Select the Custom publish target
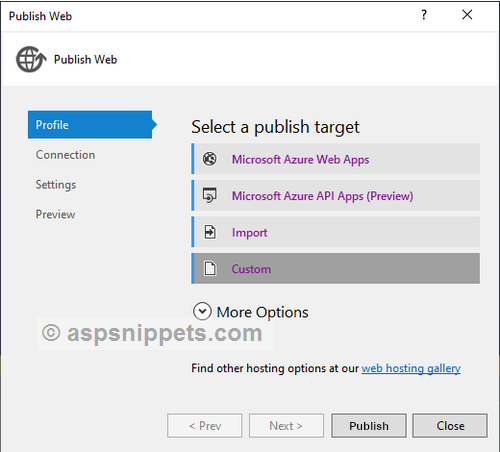Image resolution: width=500 pixels, height=452 pixels. point(336,268)
